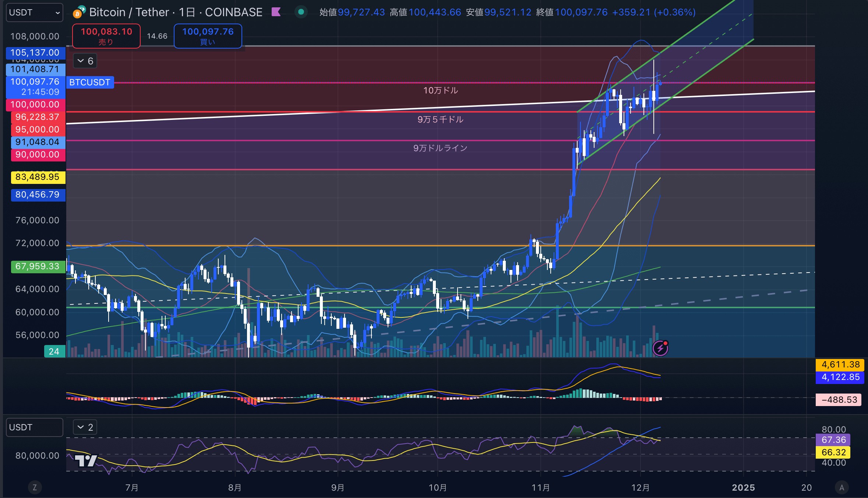This screenshot has width=868, height=498.
Task: Open the USDT dropdown in RSI pane
Action: [x=34, y=427]
